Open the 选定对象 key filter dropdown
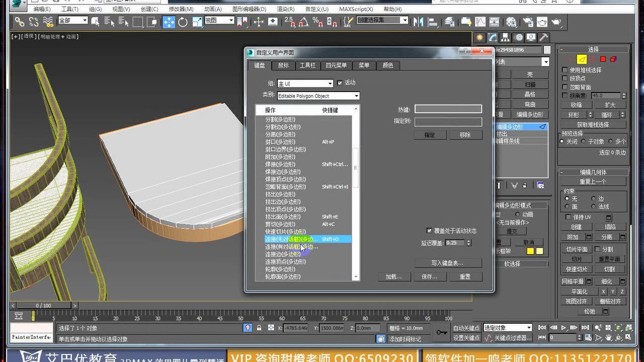Viewport: 644px width, 362px height. (x=508, y=328)
